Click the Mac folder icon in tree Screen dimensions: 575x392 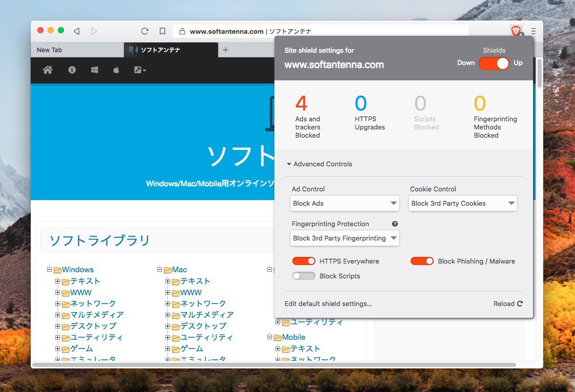coord(167,270)
